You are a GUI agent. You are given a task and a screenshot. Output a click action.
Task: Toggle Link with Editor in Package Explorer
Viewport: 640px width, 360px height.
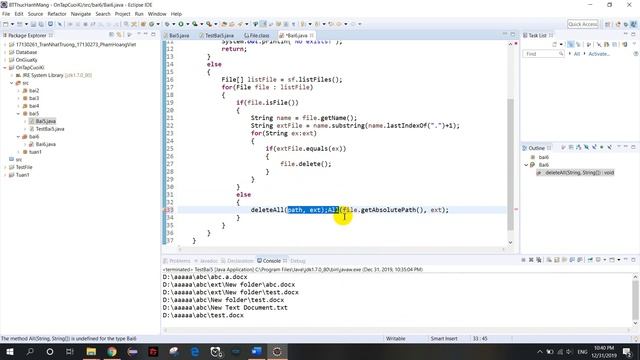(x=120, y=35)
